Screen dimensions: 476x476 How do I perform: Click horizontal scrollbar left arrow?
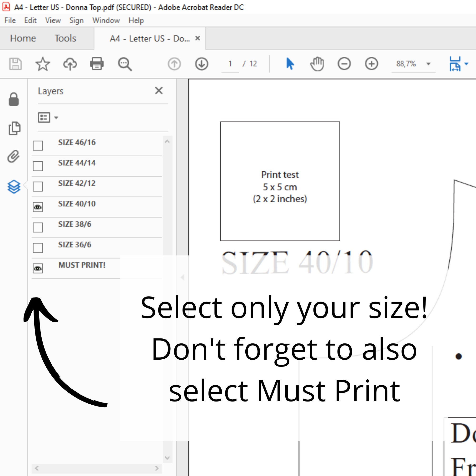[36, 468]
